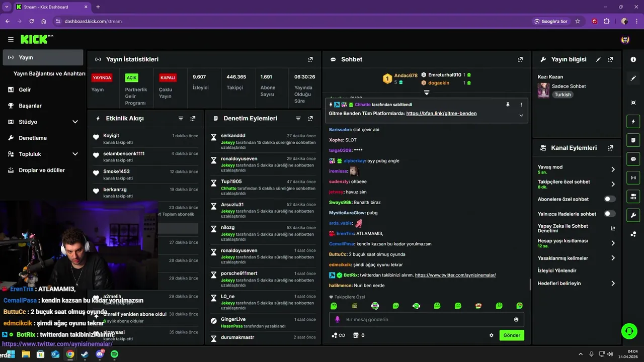Open Yayın Bağlantısı ve Anahtarı
The image size is (644, 362).
[x=49, y=73]
